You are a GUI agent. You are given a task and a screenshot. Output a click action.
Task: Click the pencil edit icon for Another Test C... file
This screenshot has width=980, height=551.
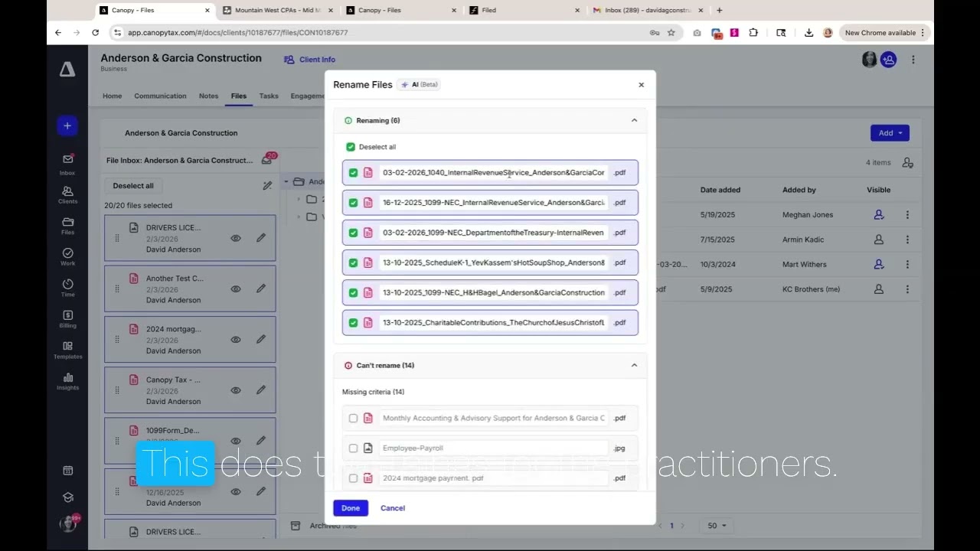261,289
